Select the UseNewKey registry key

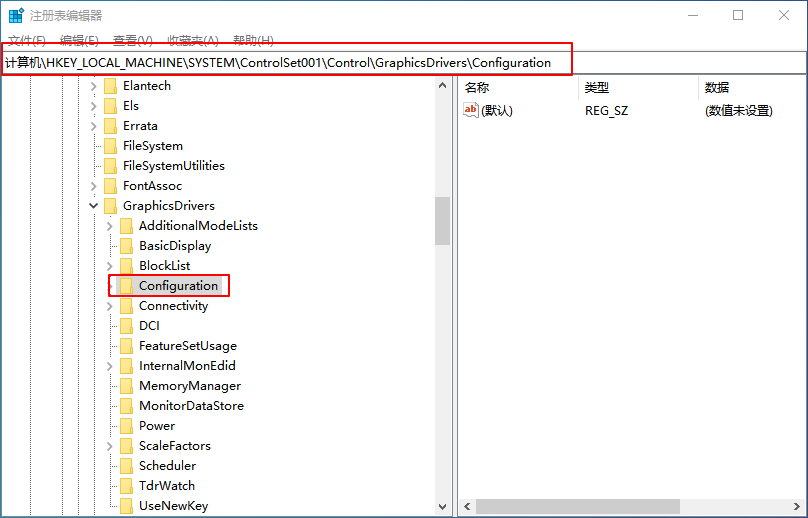[173, 506]
